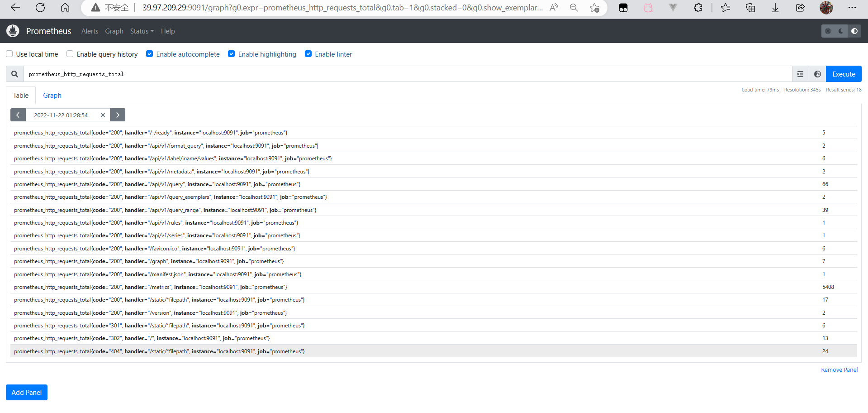This screenshot has width=868, height=413.
Task: Click the black extension icon in toolbar
Action: (623, 8)
